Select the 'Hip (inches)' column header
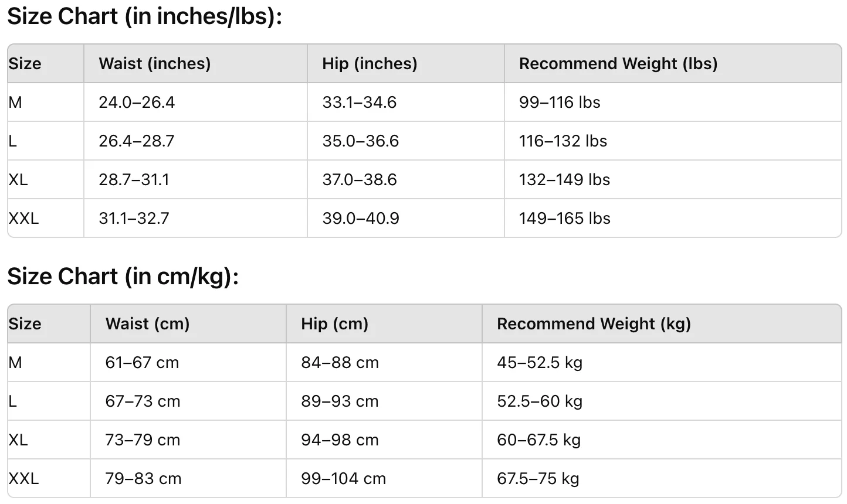This screenshot has height=504, width=847. (370, 63)
